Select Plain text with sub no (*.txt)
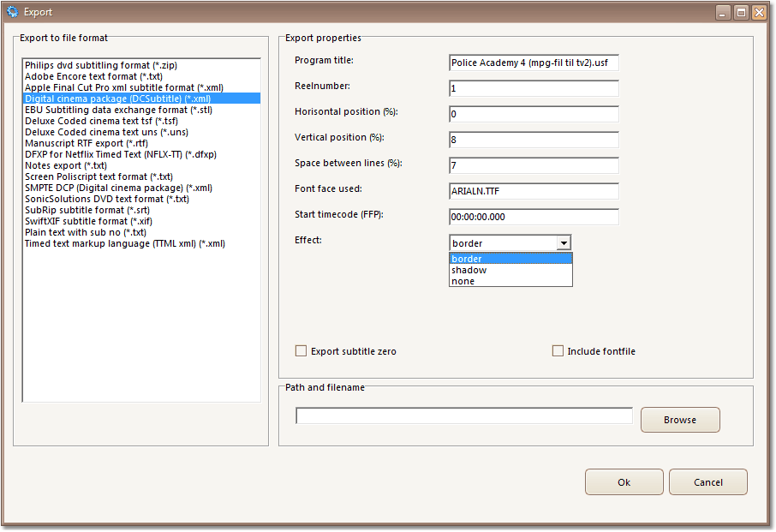The image size is (776, 532). [141, 232]
